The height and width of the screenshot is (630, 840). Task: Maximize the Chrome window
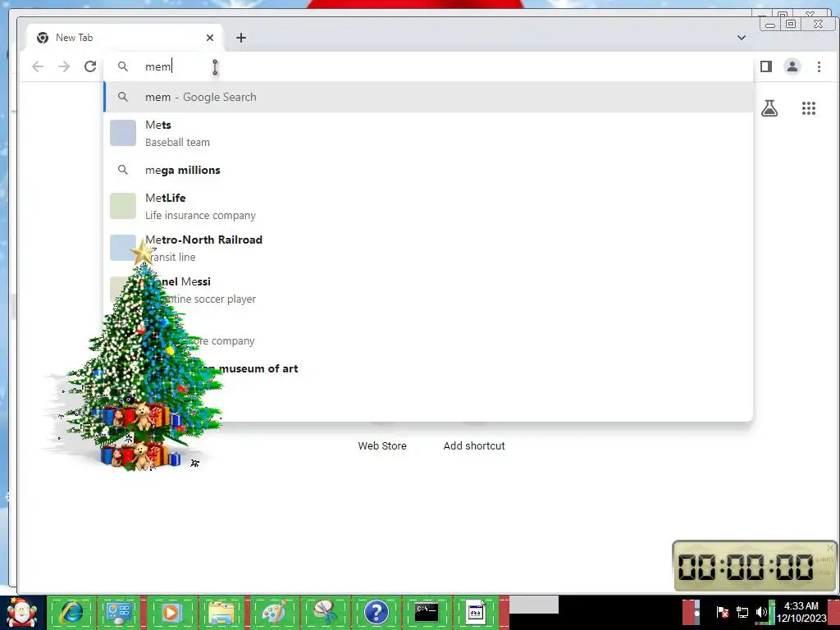791,24
